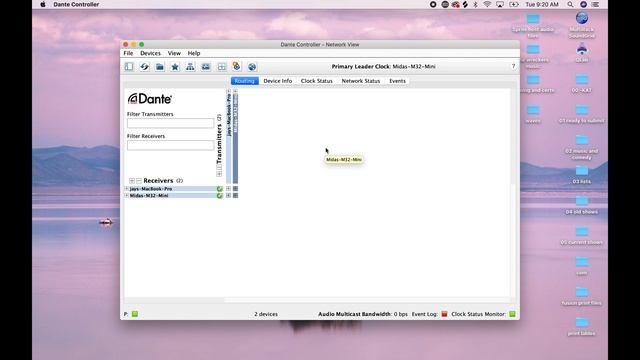640x360 pixels.
Task: Expand the Midas-M32-Mini transmitter column
Action: [235, 91]
